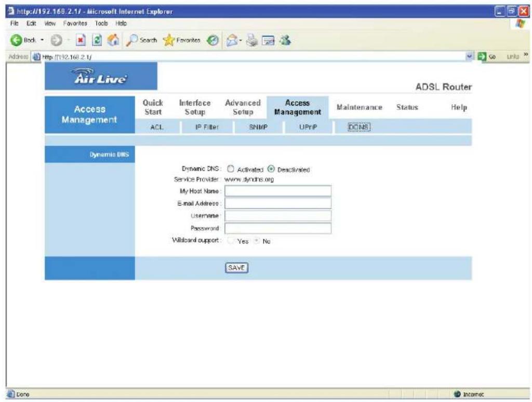The width and height of the screenshot is (532, 402).
Task: Open the Favorites star in toolbar
Action: coord(182,41)
